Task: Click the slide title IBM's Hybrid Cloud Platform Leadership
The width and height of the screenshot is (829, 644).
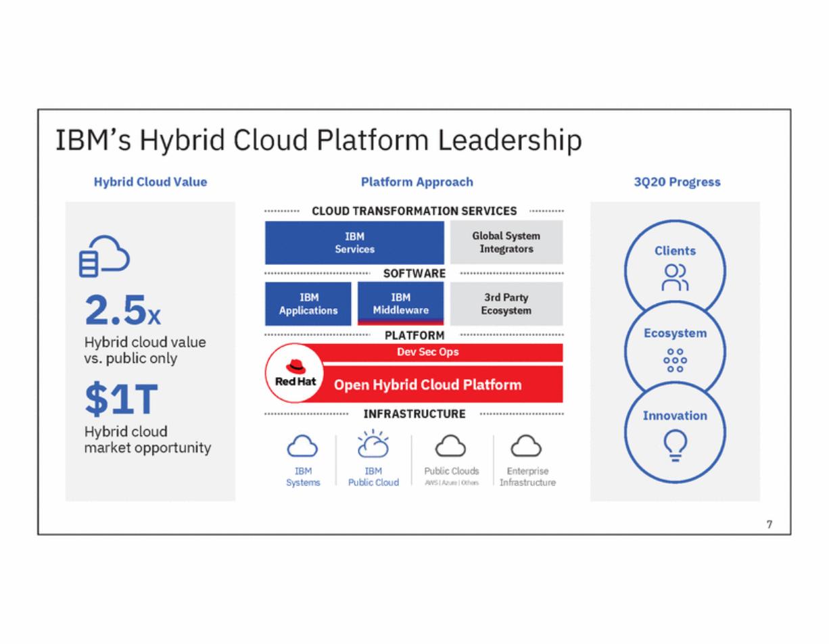Action: (x=318, y=140)
